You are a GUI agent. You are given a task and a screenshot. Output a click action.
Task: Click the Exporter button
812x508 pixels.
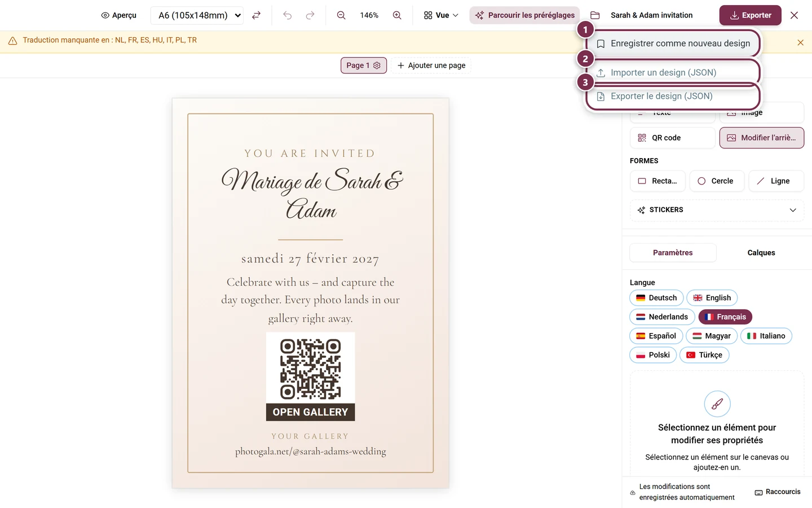pos(751,15)
